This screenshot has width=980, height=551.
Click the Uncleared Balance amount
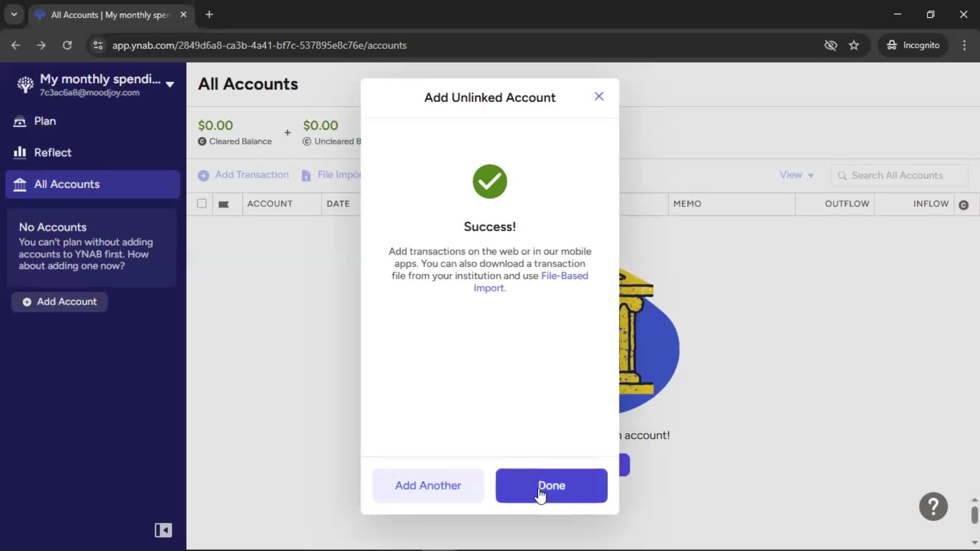(321, 125)
